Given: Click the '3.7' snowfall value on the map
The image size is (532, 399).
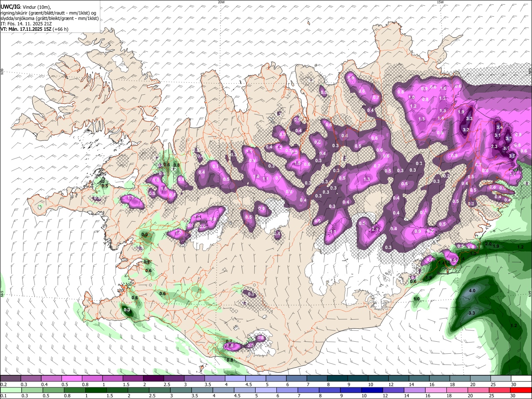Looking at the screenshot, I should [508, 138].
